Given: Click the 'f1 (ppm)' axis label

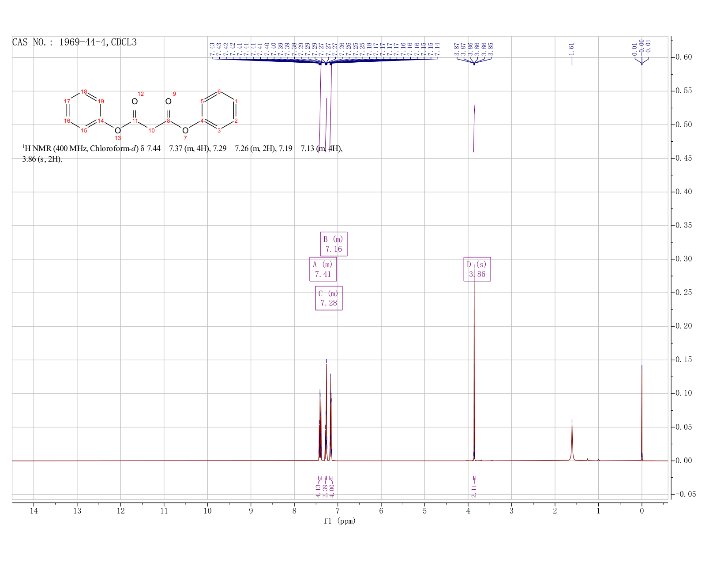Looking at the screenshot, I should [x=339, y=521].
